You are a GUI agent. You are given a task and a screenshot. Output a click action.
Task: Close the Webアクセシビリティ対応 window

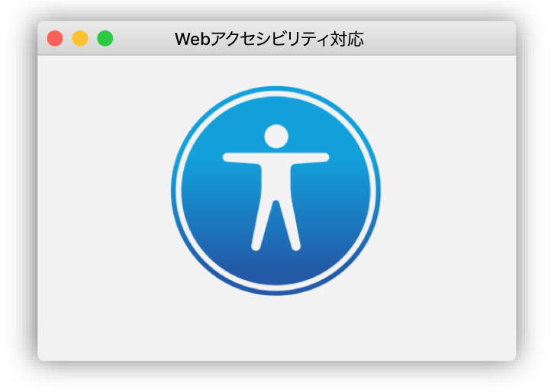[x=55, y=38]
